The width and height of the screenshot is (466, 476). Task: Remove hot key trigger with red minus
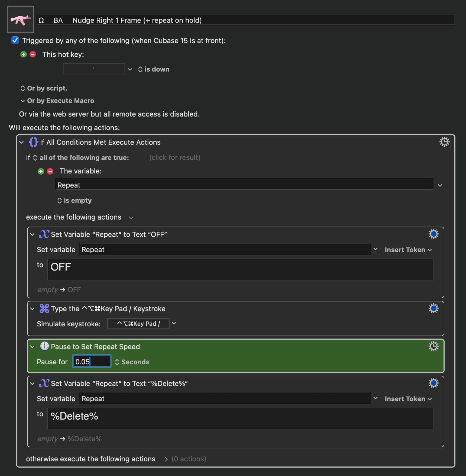click(x=33, y=54)
